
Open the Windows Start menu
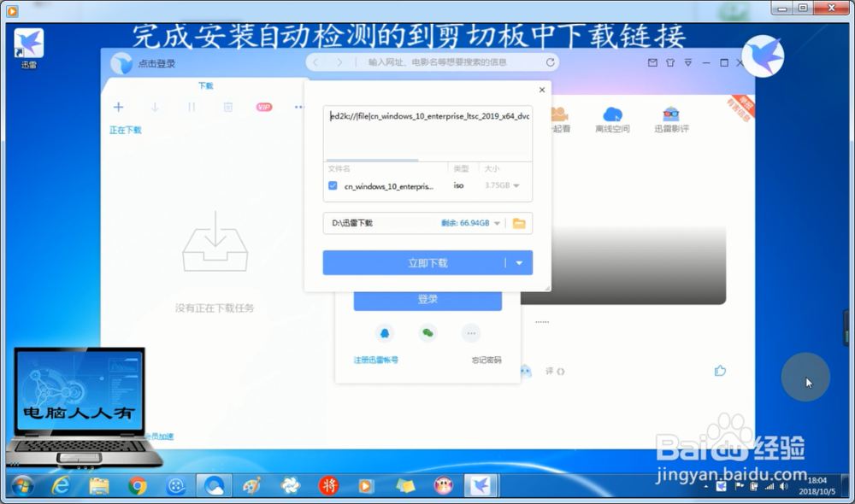point(23,485)
